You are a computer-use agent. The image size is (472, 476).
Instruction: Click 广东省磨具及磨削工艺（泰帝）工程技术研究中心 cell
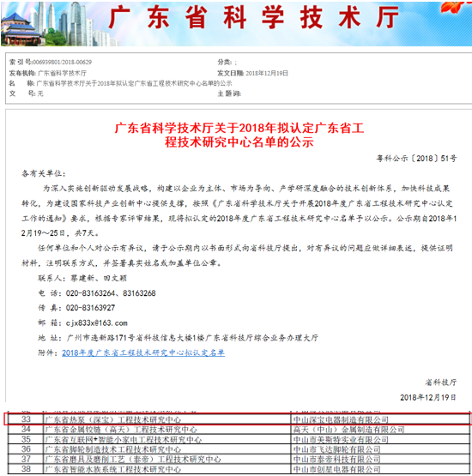(167, 459)
